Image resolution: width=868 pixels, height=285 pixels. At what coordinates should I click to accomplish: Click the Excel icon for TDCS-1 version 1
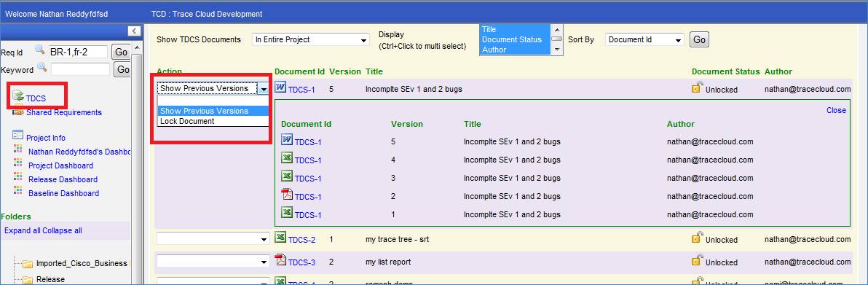click(x=288, y=213)
